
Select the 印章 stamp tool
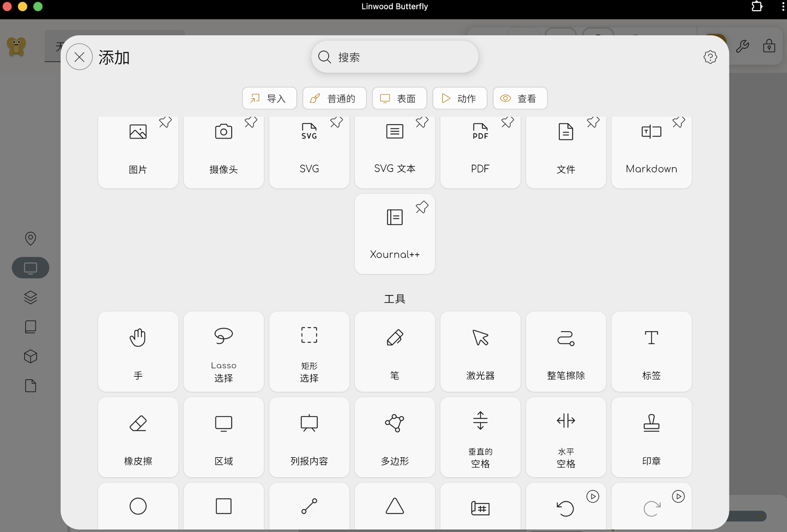[x=651, y=437]
